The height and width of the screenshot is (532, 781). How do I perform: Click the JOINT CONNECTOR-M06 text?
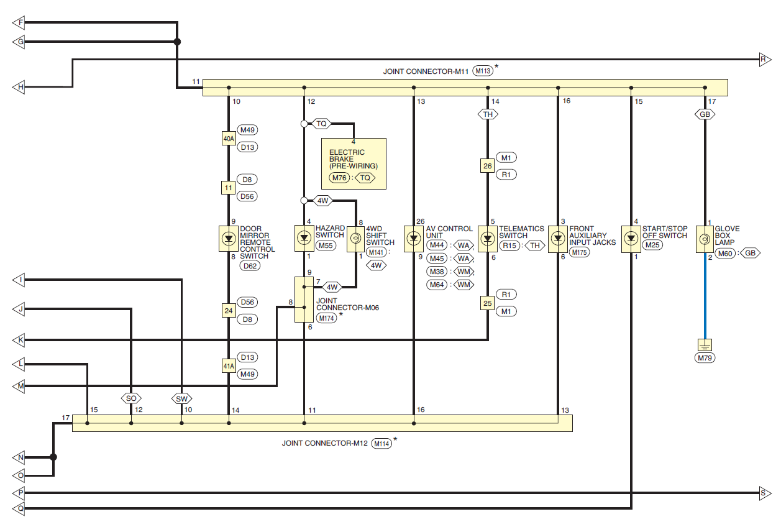pyautogui.click(x=347, y=304)
